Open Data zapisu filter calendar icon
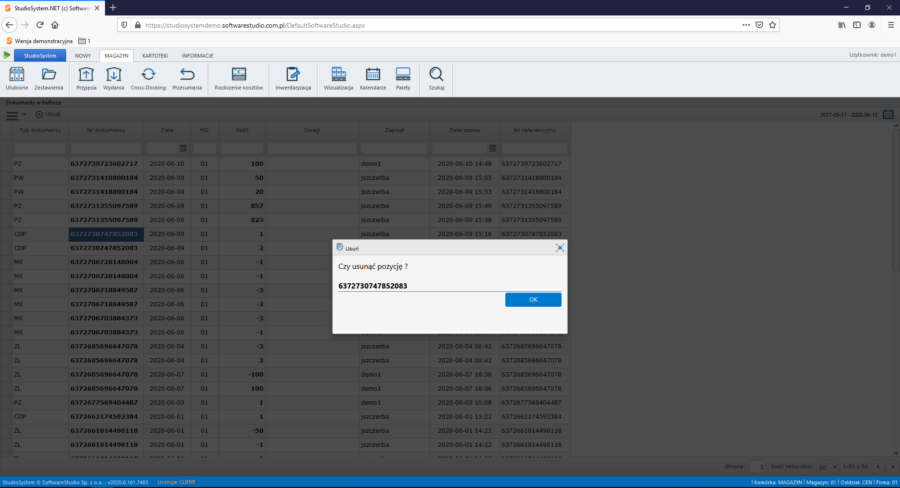Screen dimensions: 900x488 coord(492,148)
